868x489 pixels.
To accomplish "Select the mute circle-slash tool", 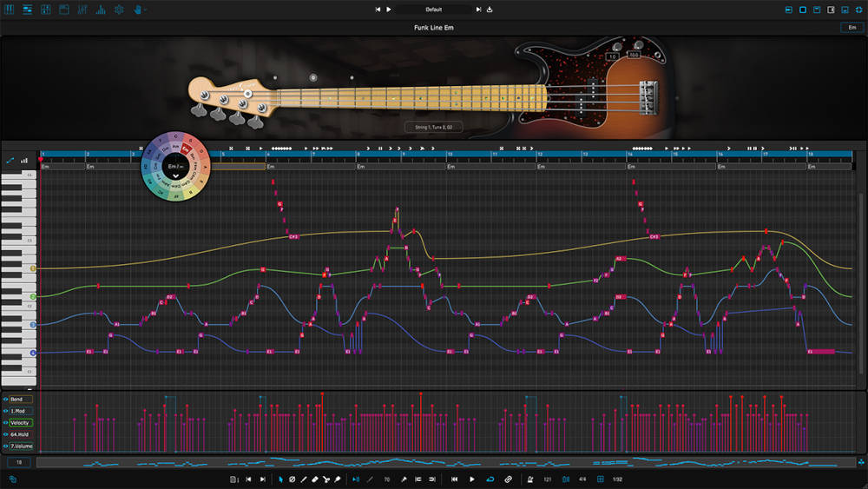I will 292,479.
